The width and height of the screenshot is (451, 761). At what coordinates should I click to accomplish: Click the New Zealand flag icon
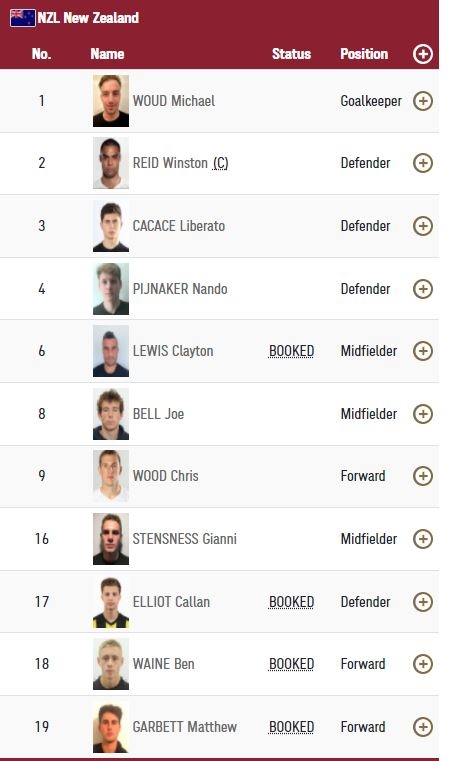click(22, 18)
